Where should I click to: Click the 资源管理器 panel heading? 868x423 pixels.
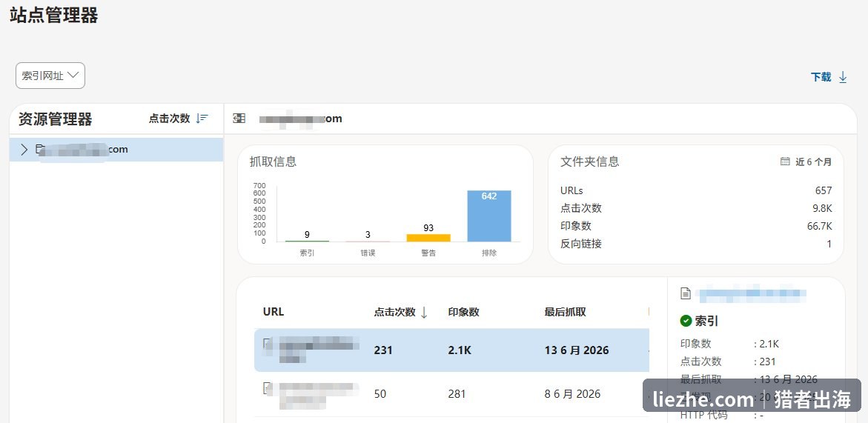pyautogui.click(x=56, y=119)
